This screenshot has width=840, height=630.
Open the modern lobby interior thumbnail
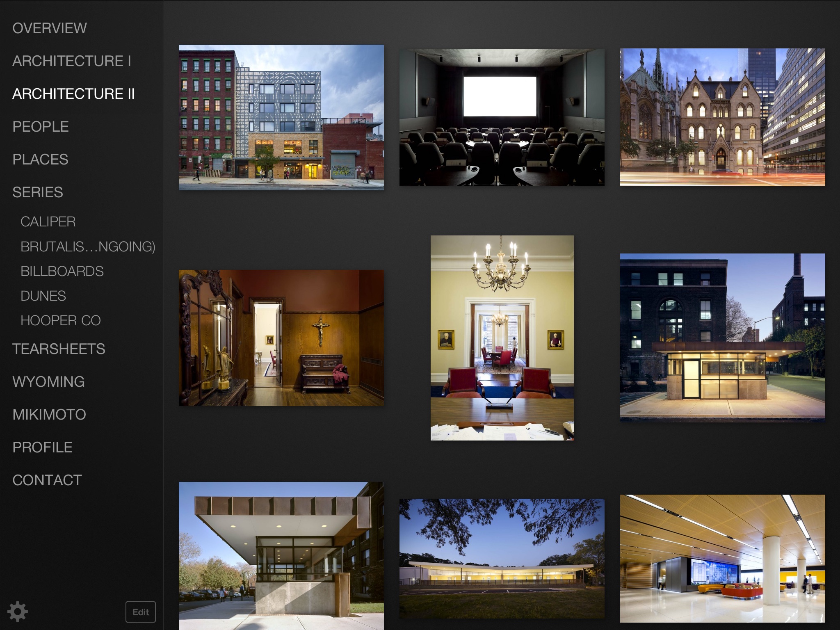[723, 559]
